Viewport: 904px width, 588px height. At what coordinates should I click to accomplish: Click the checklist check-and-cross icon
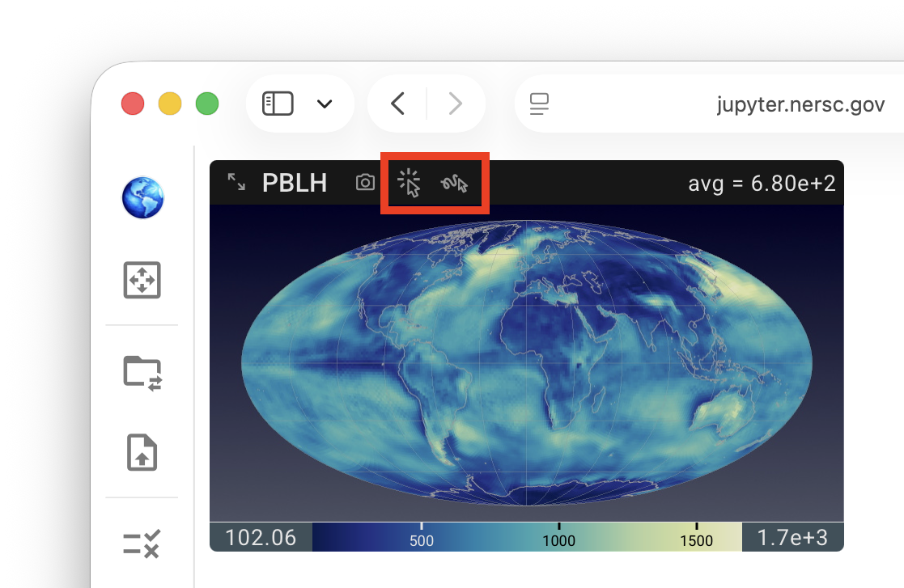click(142, 544)
